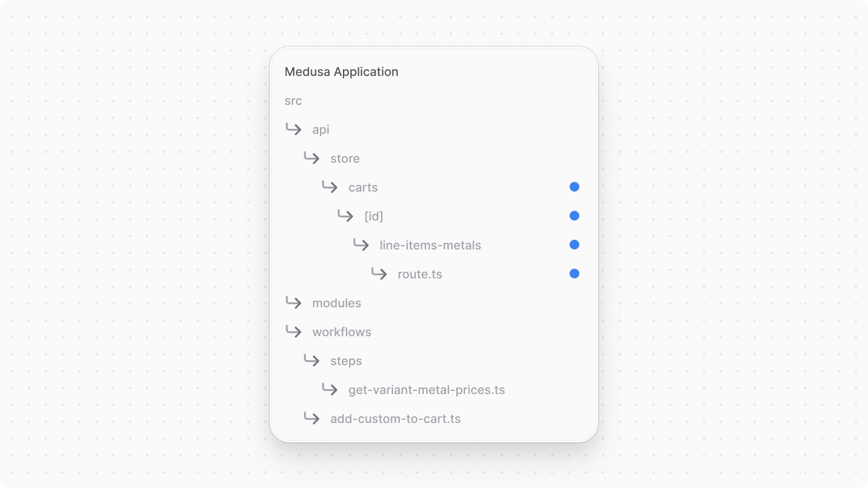Click the arrow icon beside api
Viewport: 868px width, 488px height.
point(294,129)
